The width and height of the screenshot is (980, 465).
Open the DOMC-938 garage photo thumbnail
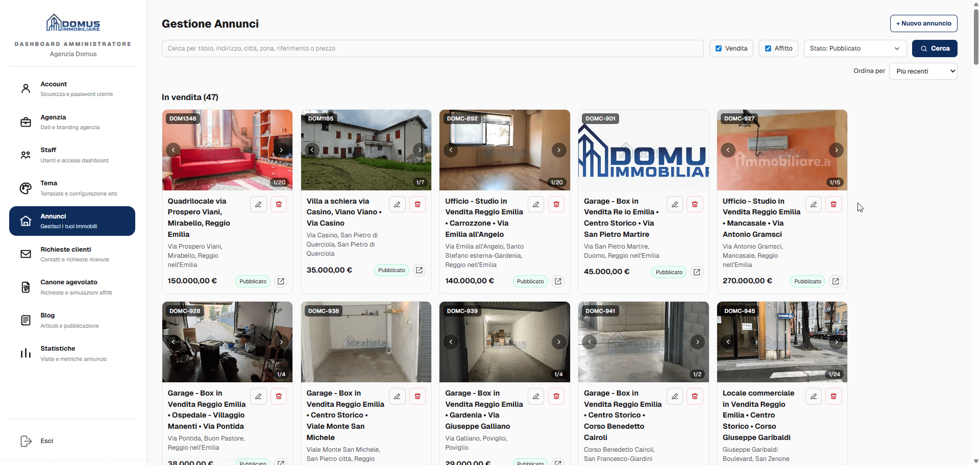pyautogui.click(x=366, y=342)
